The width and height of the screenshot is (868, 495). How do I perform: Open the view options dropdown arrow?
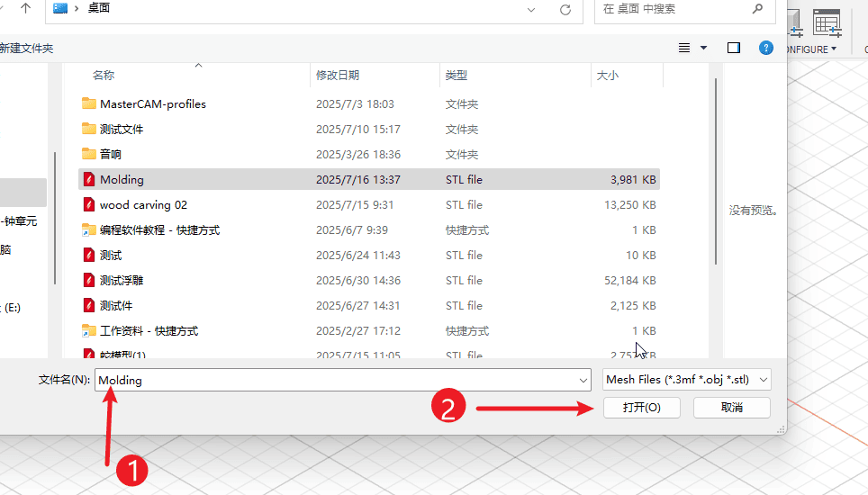(703, 48)
